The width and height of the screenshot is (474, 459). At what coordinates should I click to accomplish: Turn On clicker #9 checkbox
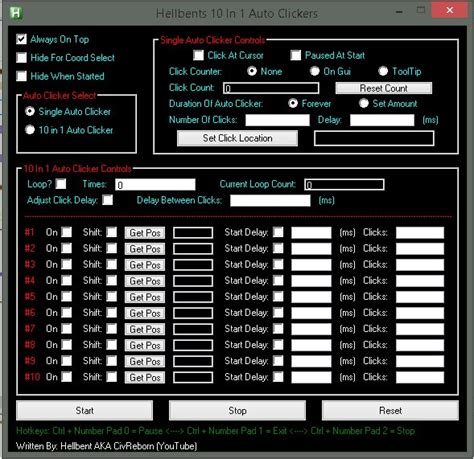click(x=67, y=361)
